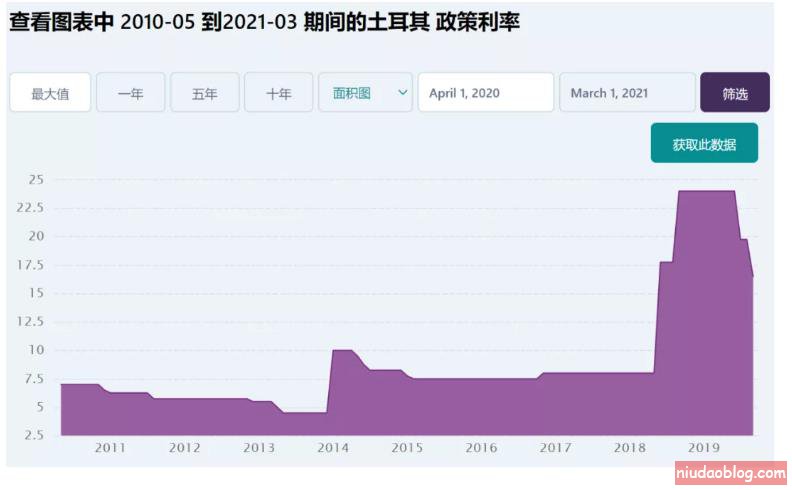
Task: Click the 2014 x-axis label
Action: click(x=333, y=448)
